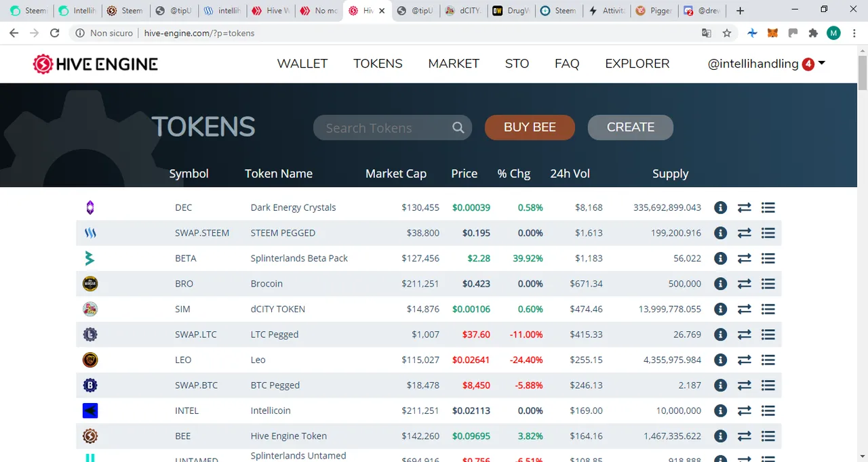Sort by 24h Vol column header
This screenshot has height=462, width=868.
click(570, 173)
